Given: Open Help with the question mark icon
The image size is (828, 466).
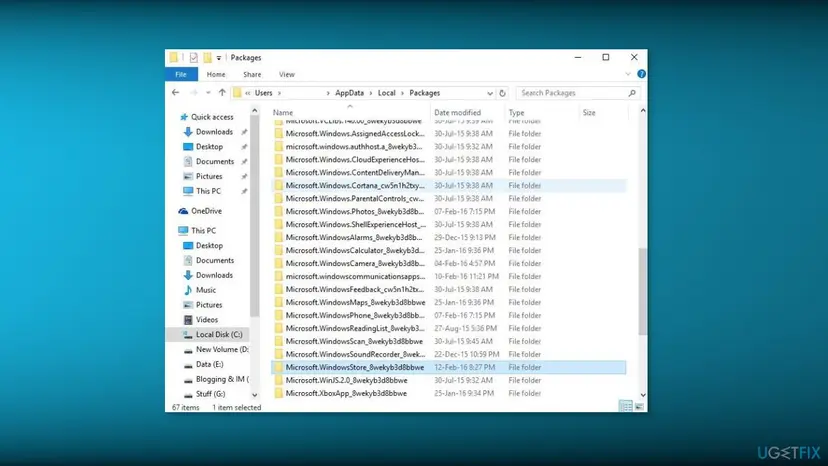Looking at the screenshot, I should point(641,74).
